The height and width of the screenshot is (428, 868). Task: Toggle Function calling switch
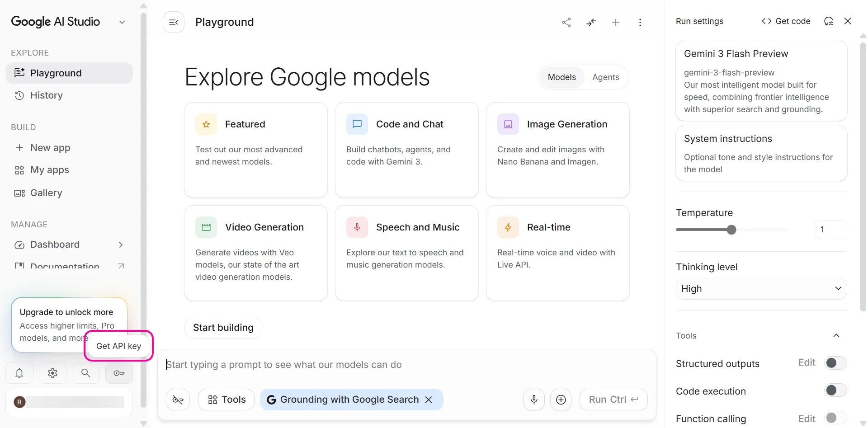(x=835, y=418)
